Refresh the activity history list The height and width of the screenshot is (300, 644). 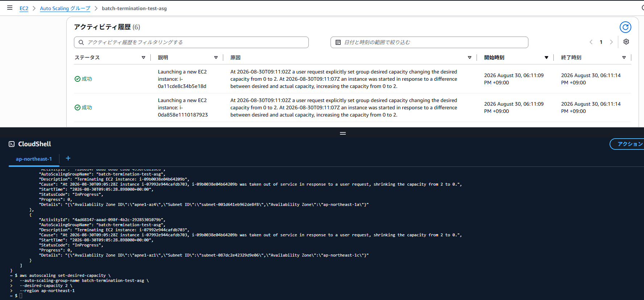[625, 27]
